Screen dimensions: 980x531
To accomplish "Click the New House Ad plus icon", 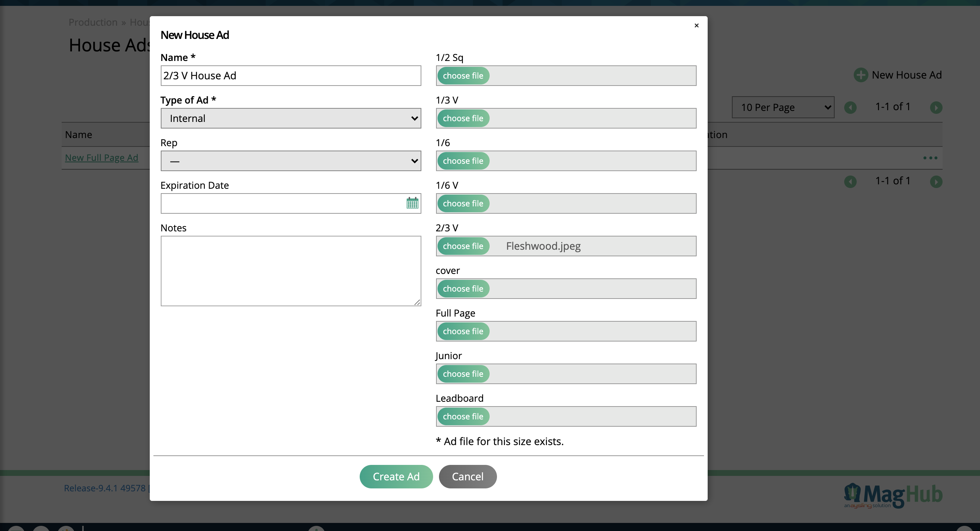I will (861, 75).
